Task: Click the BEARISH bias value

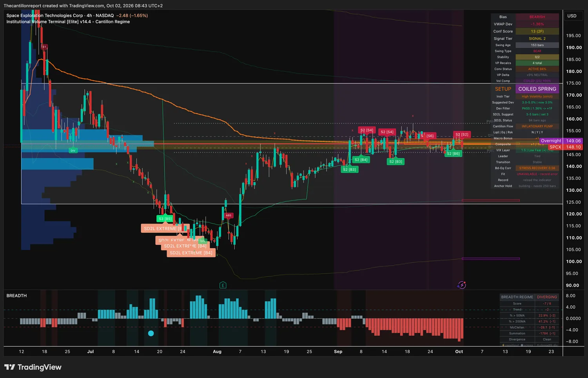Action: click(x=537, y=17)
